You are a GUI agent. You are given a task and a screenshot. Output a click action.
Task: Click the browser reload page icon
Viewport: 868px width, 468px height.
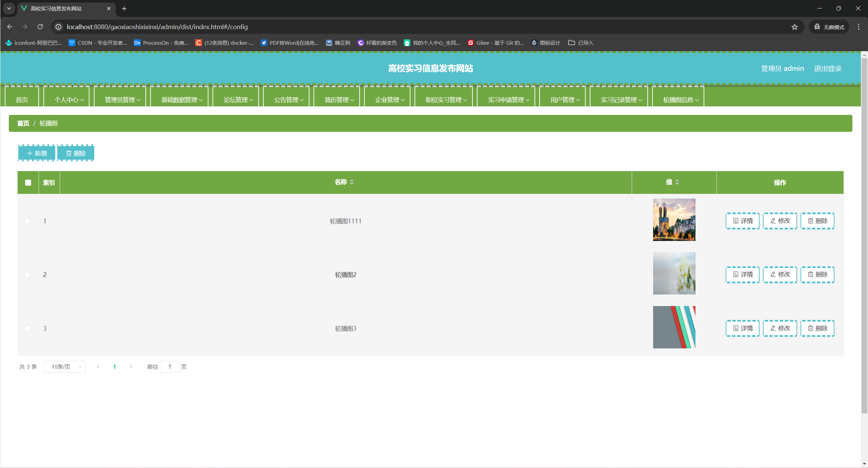40,27
